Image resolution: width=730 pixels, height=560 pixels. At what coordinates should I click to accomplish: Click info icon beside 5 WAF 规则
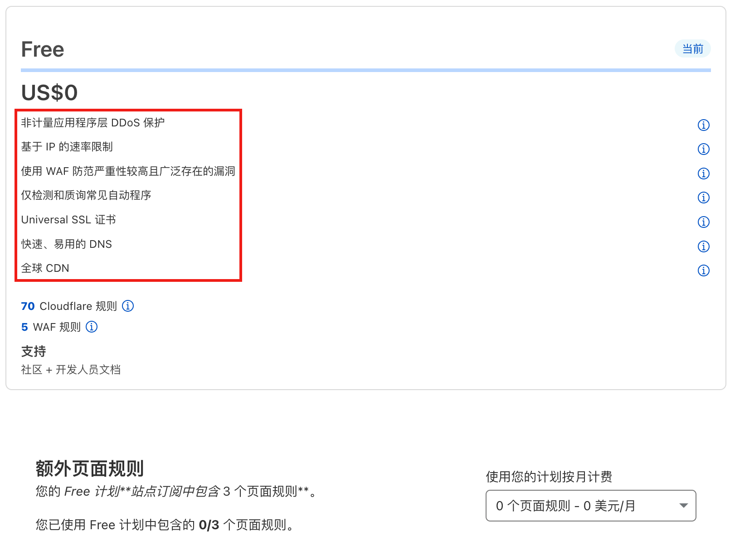point(92,327)
